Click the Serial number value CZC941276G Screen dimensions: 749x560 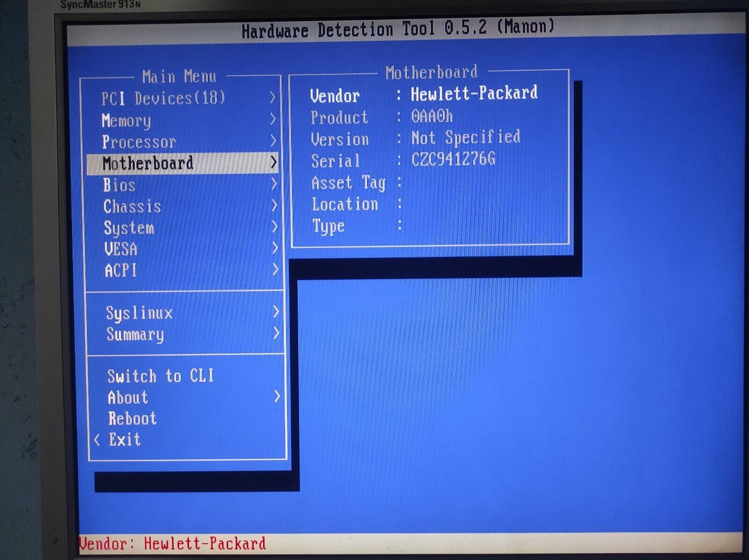pyautogui.click(x=453, y=159)
